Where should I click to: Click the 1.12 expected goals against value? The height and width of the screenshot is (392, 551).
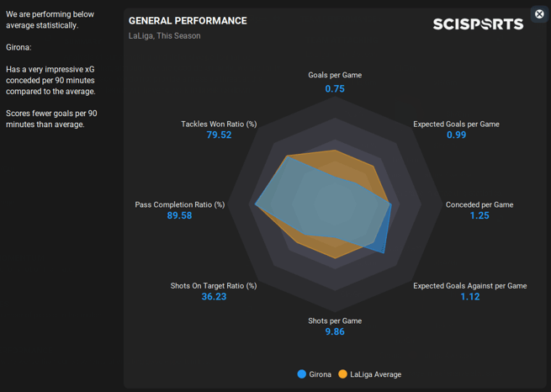[x=469, y=297]
